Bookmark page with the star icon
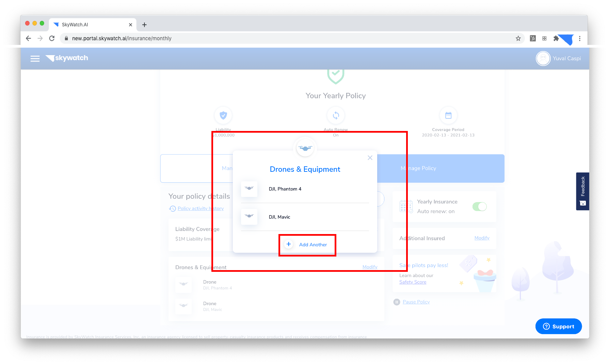Screen dimensions: 608x364 coord(518,38)
